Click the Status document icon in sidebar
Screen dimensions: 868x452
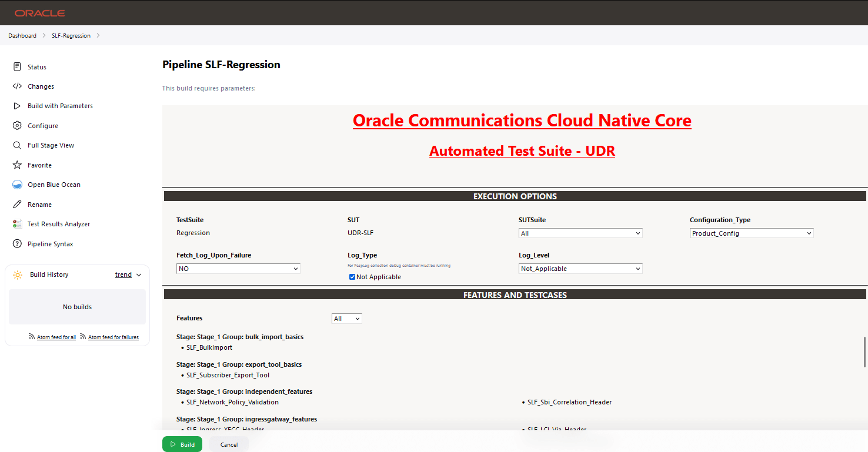pos(17,67)
